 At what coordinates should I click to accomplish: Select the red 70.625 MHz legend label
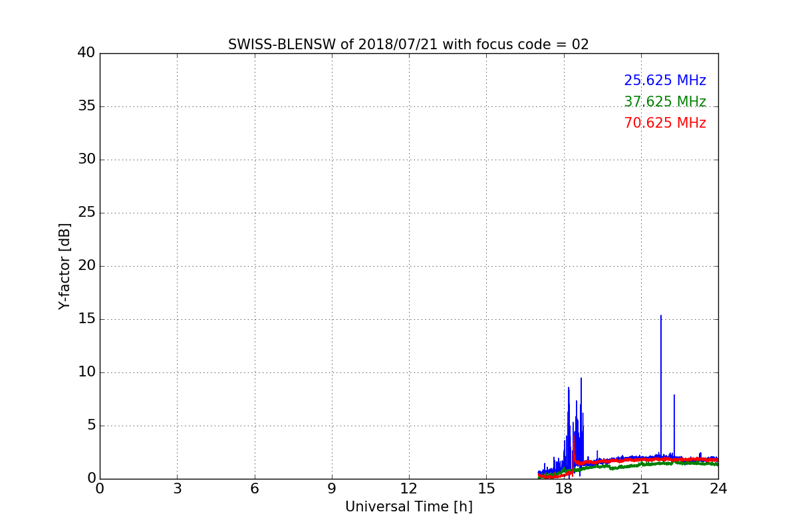click(665, 123)
